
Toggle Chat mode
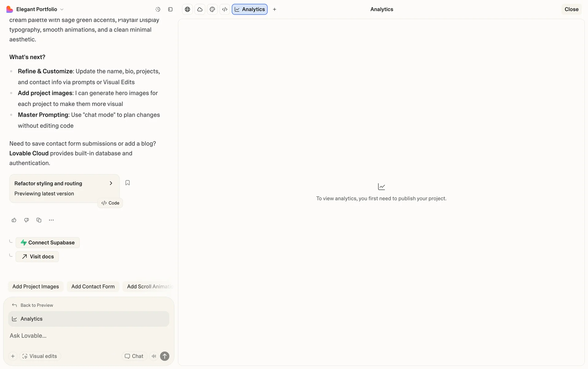[x=134, y=356]
